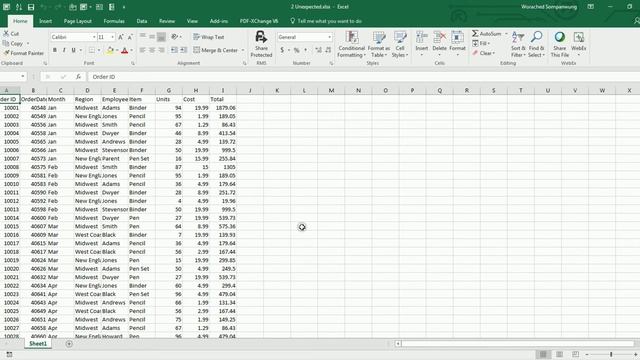Open the WebEx ribbon menu
The image size is (640, 360).
[578, 44]
